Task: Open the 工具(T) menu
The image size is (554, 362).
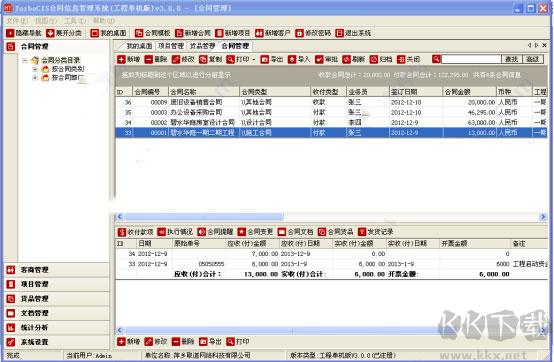Action: [75, 21]
